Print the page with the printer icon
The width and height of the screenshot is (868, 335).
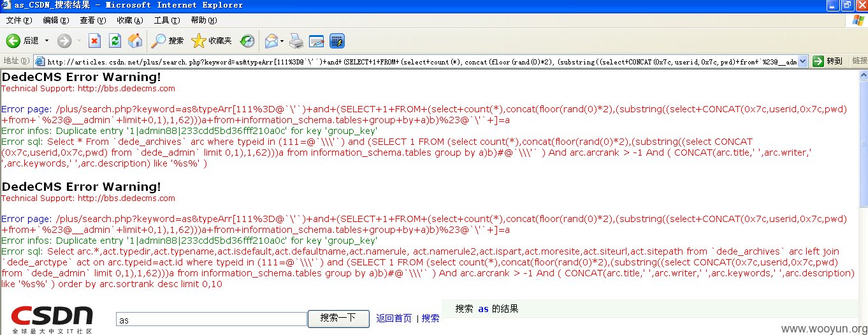(x=296, y=41)
